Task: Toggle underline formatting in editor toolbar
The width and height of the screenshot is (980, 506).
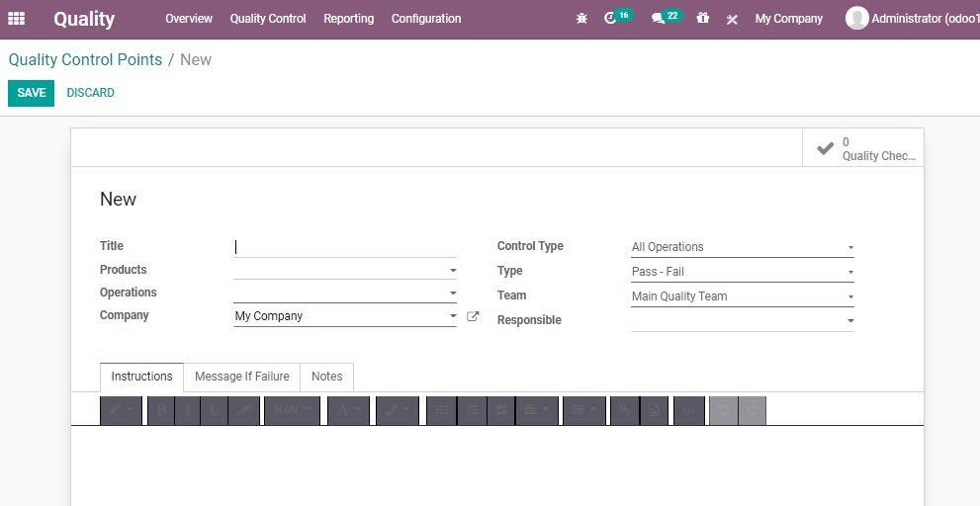Action: [214, 410]
